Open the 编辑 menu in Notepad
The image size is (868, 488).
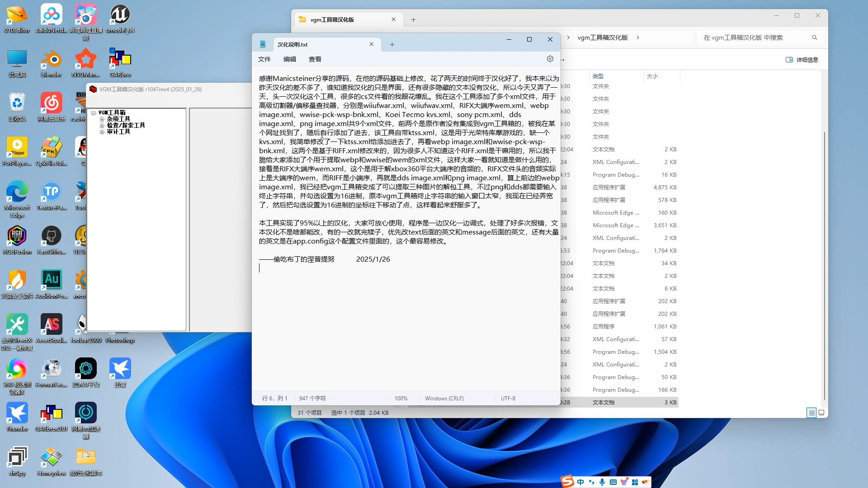pyautogui.click(x=290, y=59)
